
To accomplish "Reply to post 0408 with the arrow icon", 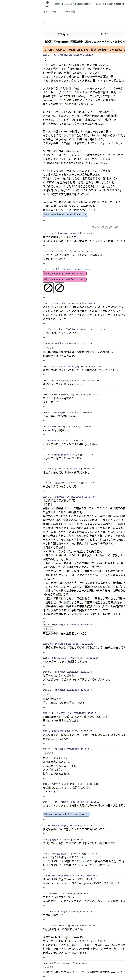I will [44, 848].
